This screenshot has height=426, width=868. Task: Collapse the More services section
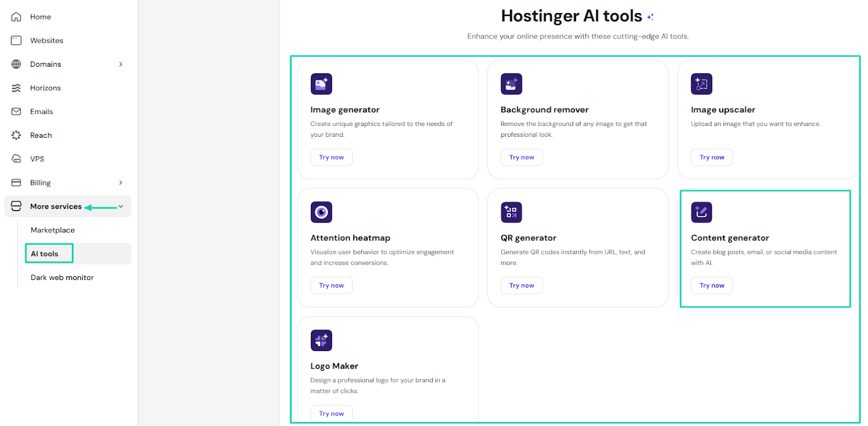point(120,206)
